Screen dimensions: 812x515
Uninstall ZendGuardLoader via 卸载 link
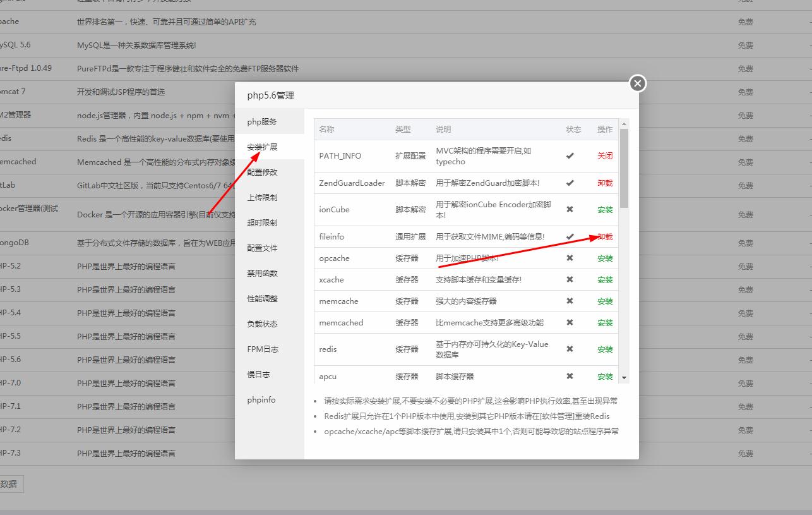click(605, 183)
